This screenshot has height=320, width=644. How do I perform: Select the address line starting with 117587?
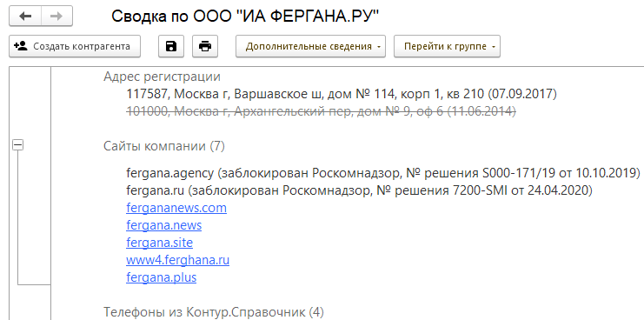[342, 94]
